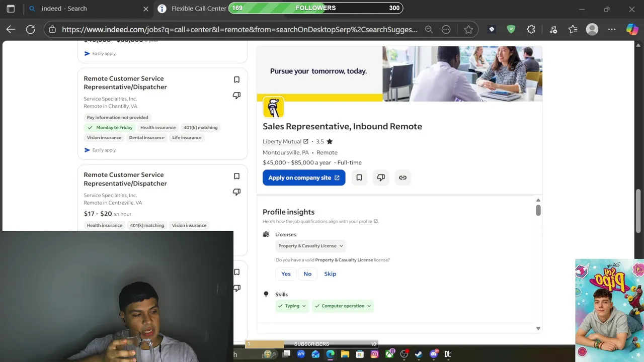This screenshot has width=644, height=362.
Task: Click the 'Life insurance' benefit tag
Action: pyautogui.click(x=187, y=138)
